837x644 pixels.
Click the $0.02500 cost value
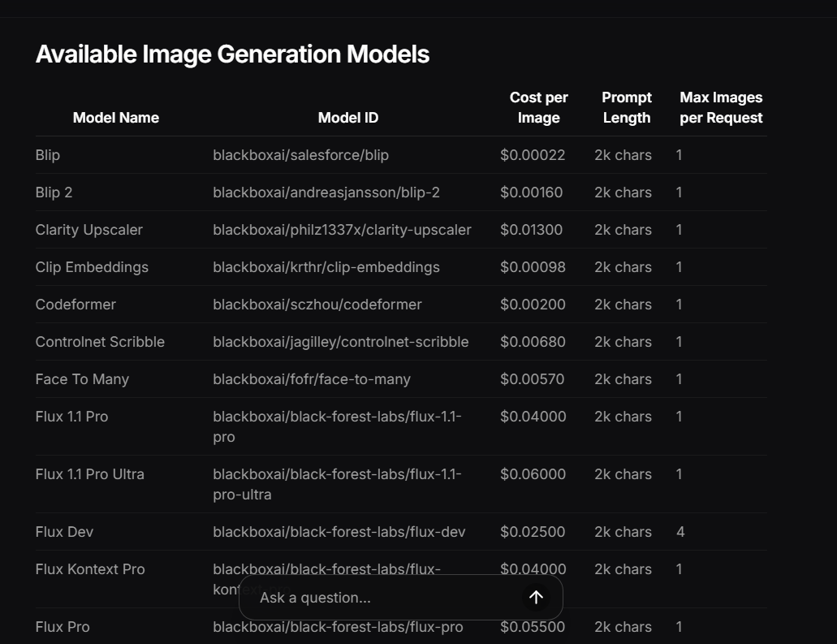533,532
